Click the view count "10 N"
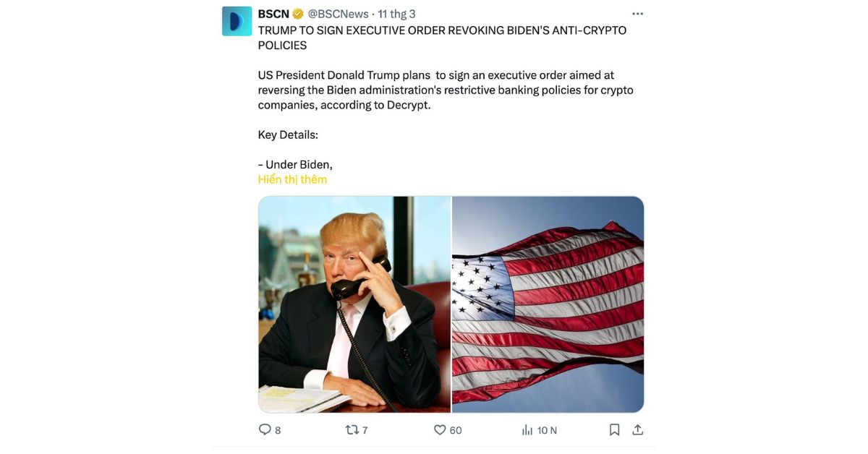This screenshot has height=454, width=868. 548,430
